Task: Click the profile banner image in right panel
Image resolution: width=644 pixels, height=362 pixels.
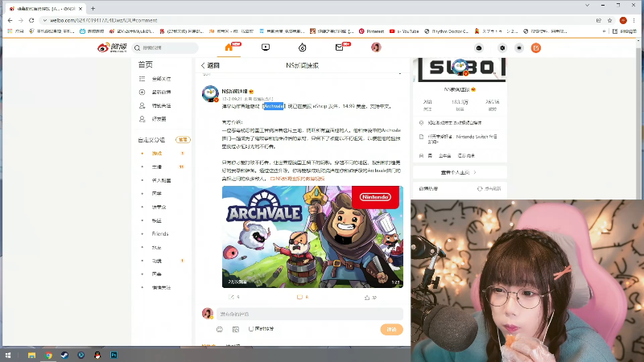Action: click(x=460, y=70)
